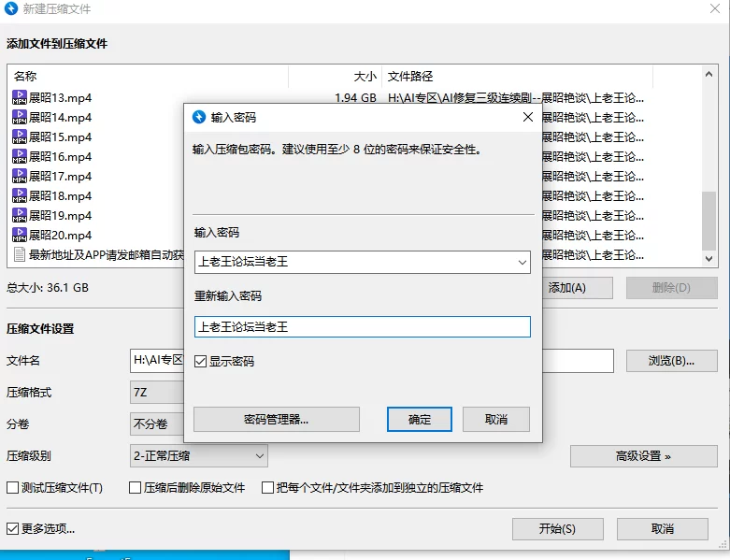Open the 压缩格式 7Z dropdown
This screenshot has height=560, width=730.
157,393
